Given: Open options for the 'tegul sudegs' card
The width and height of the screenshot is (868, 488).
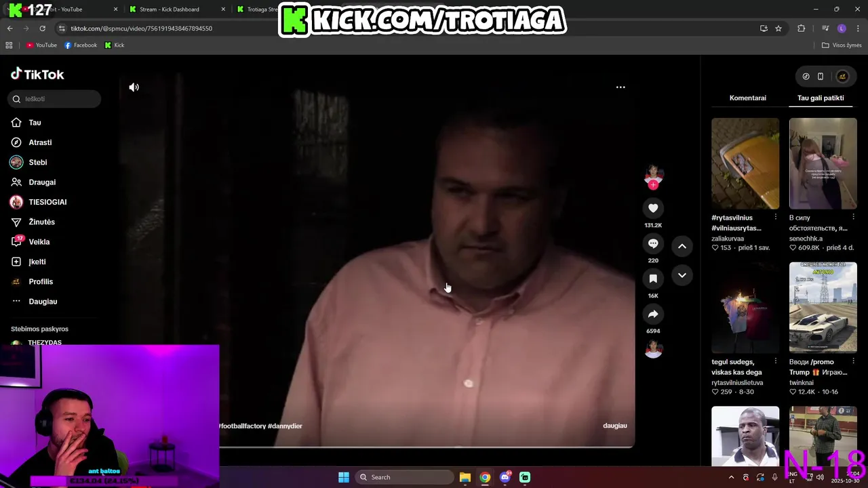Looking at the screenshot, I should click(x=776, y=361).
